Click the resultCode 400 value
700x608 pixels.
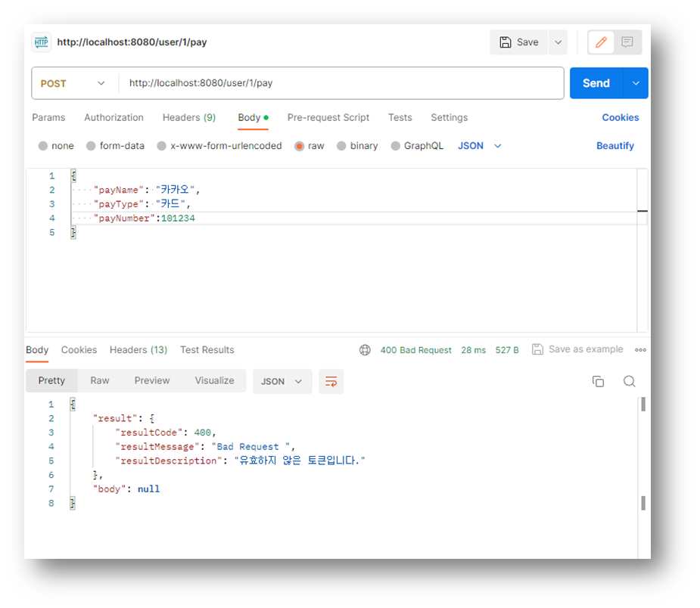pyautogui.click(x=202, y=433)
